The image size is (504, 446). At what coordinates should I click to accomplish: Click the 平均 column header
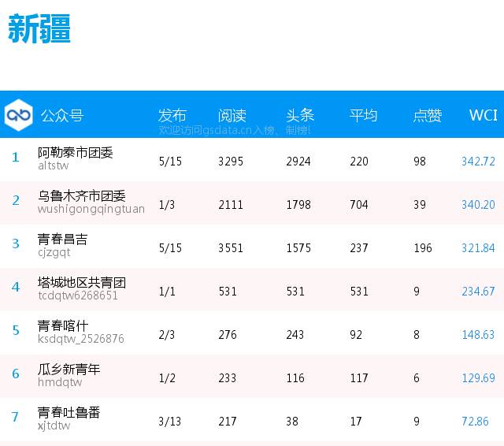point(364,115)
